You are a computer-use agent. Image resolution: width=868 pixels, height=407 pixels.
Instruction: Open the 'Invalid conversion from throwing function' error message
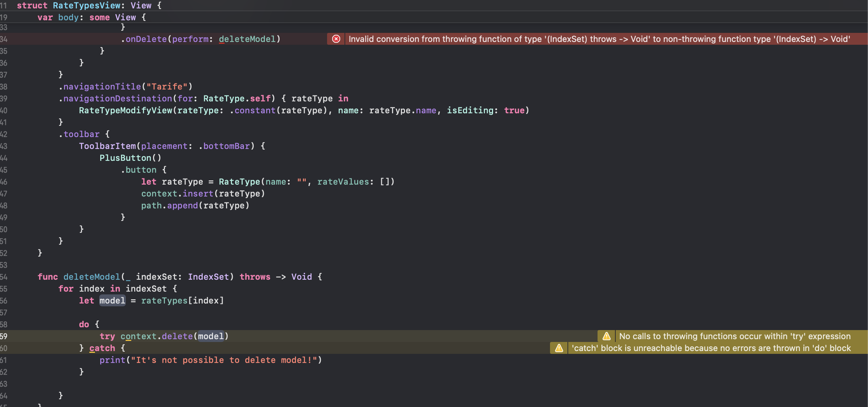599,39
